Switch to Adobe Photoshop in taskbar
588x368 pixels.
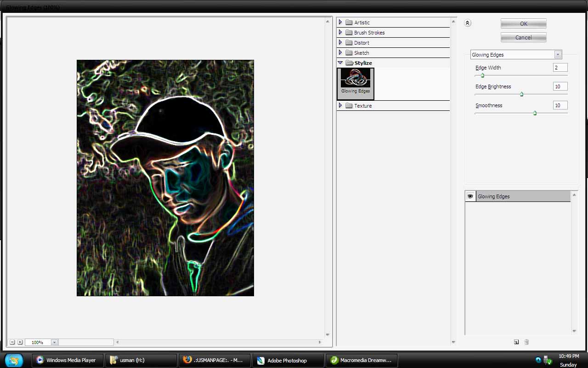point(288,360)
